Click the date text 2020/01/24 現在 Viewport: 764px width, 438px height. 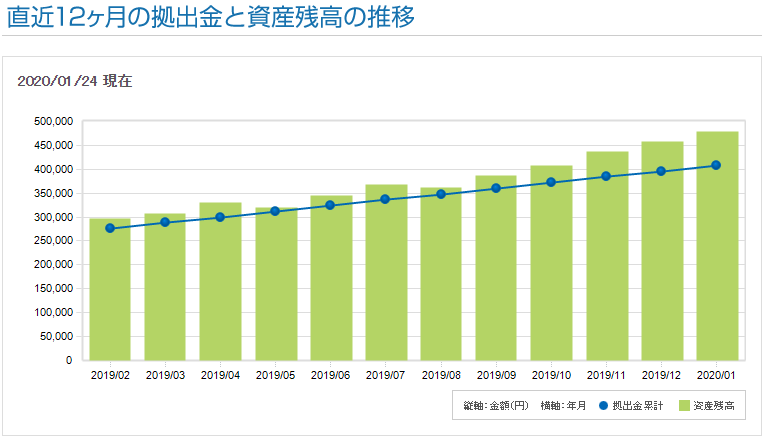pyautogui.click(x=75, y=81)
